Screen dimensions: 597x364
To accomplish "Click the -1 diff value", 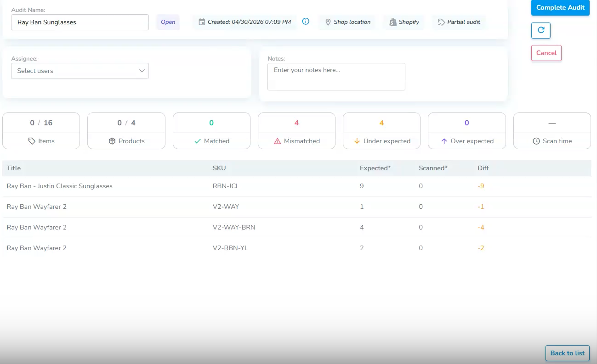I will point(481,207).
